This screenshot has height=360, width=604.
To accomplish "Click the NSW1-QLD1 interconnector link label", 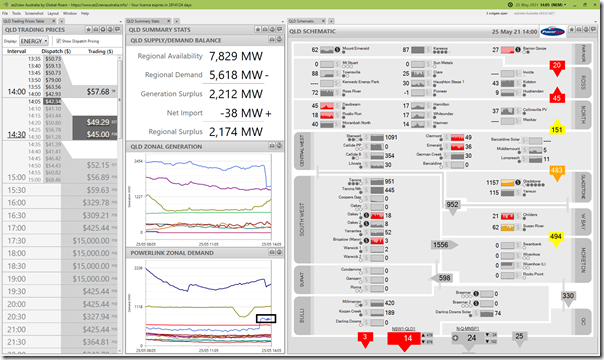I will [404, 329].
